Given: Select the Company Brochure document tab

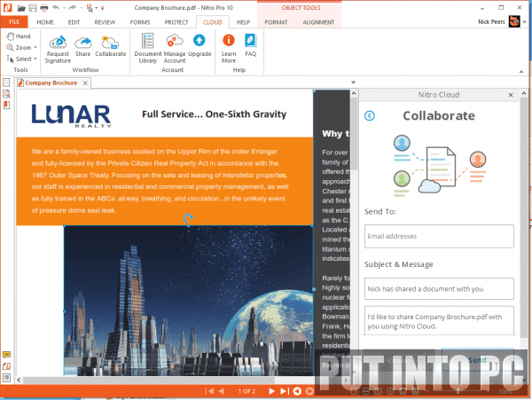Looking at the screenshot, I should (x=51, y=82).
